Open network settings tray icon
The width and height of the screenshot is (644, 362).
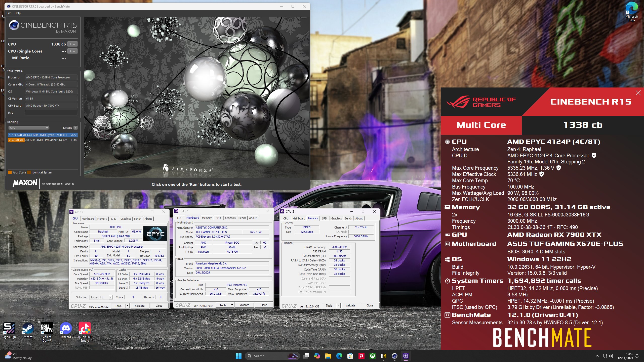coord(605,356)
